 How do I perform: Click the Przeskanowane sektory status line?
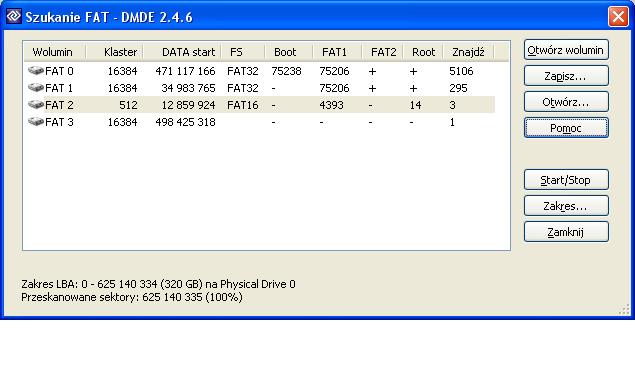(x=132, y=297)
